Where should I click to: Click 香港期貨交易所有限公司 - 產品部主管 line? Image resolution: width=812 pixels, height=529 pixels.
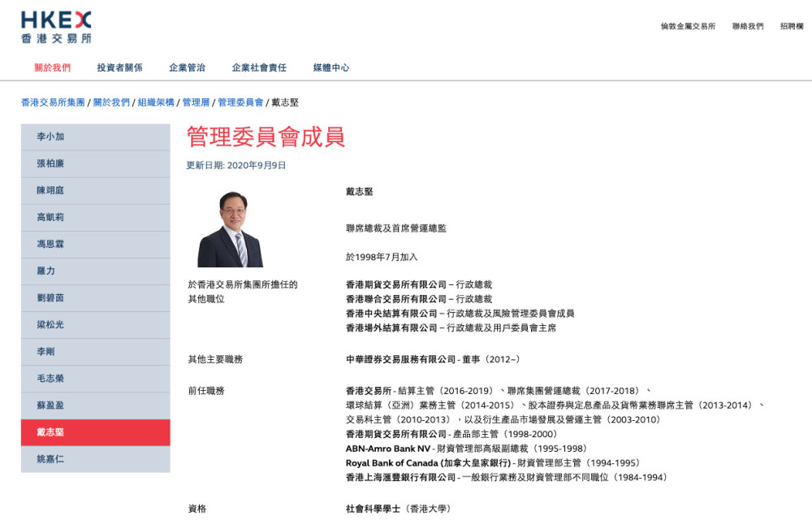coord(451,434)
